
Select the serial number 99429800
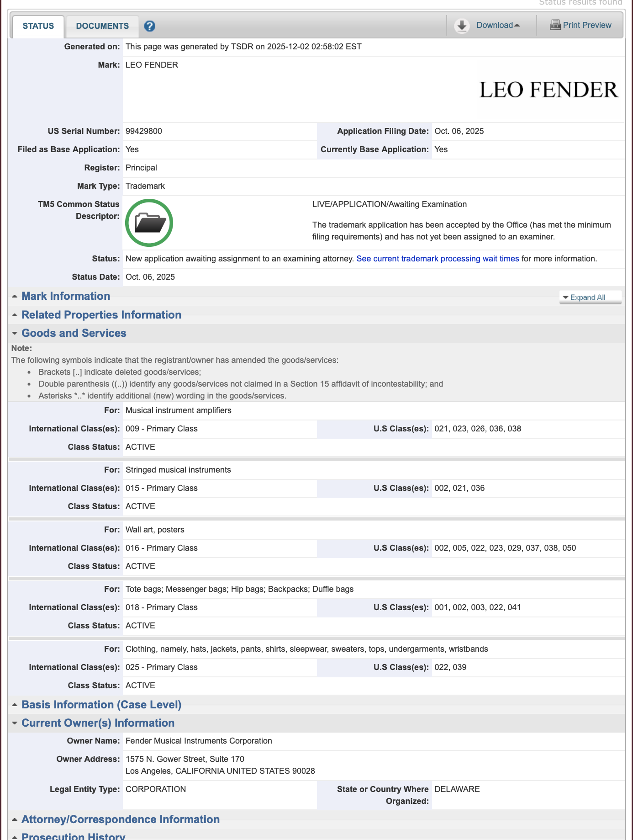tap(144, 131)
